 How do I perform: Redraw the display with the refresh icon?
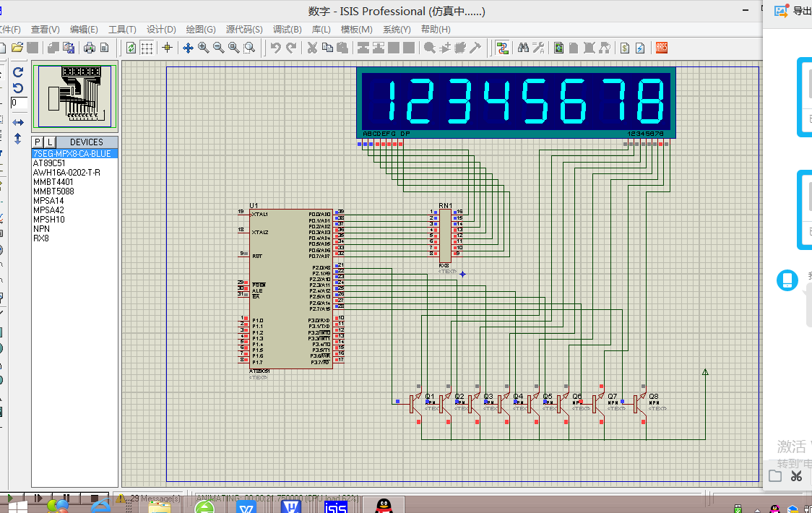click(131, 48)
